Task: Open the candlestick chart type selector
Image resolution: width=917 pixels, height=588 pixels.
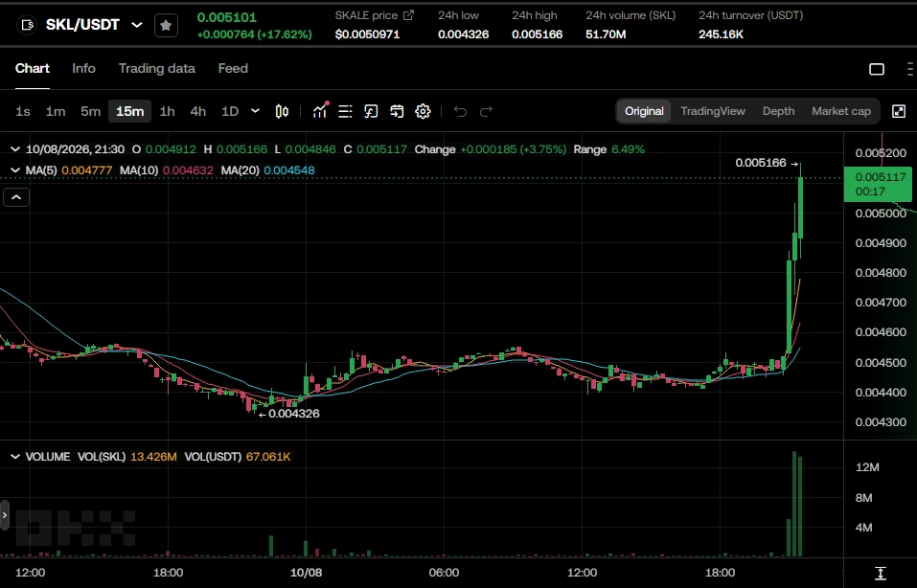Action: (282, 111)
